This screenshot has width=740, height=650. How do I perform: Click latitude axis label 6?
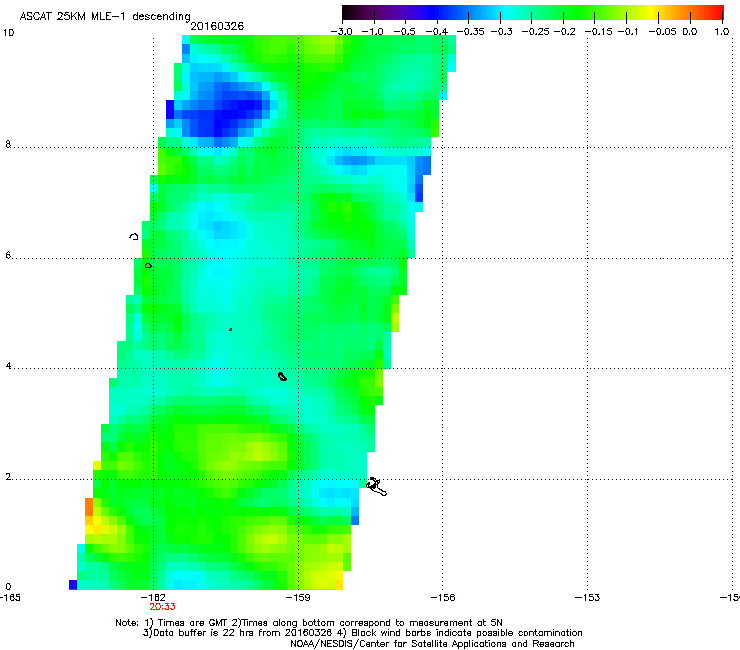click(8, 255)
